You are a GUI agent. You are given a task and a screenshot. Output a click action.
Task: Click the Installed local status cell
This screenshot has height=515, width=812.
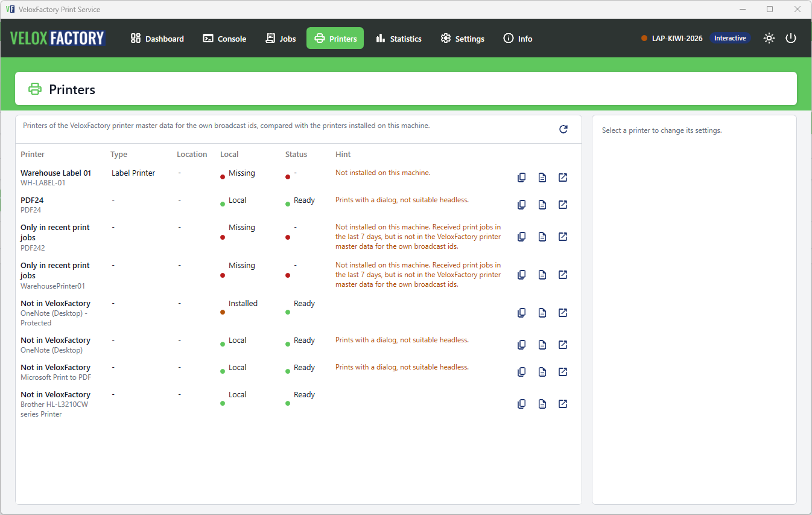coord(243,304)
